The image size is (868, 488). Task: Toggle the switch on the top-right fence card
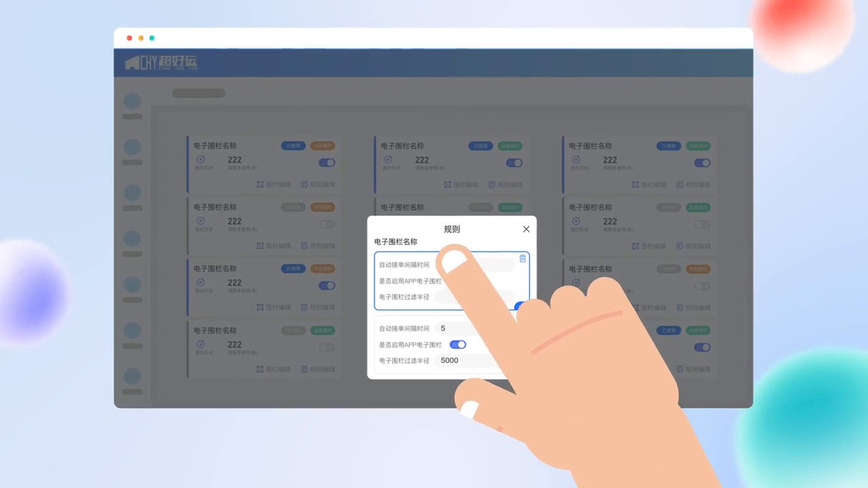[x=702, y=163]
